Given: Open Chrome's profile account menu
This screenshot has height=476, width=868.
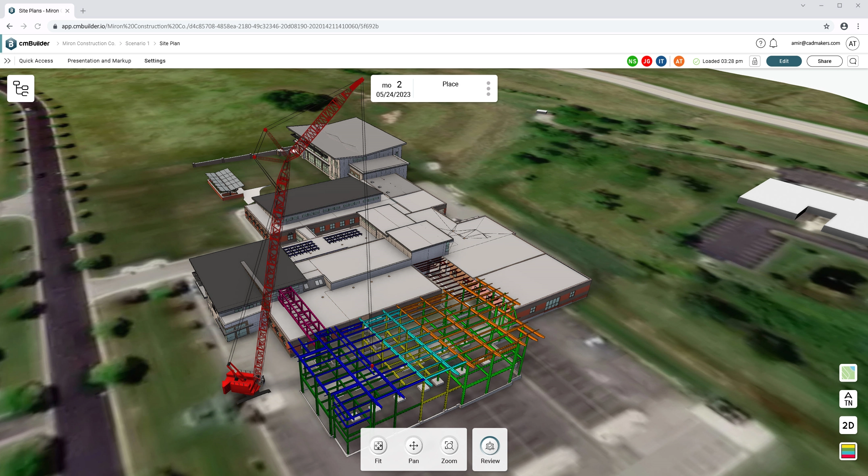Looking at the screenshot, I should 844,26.
